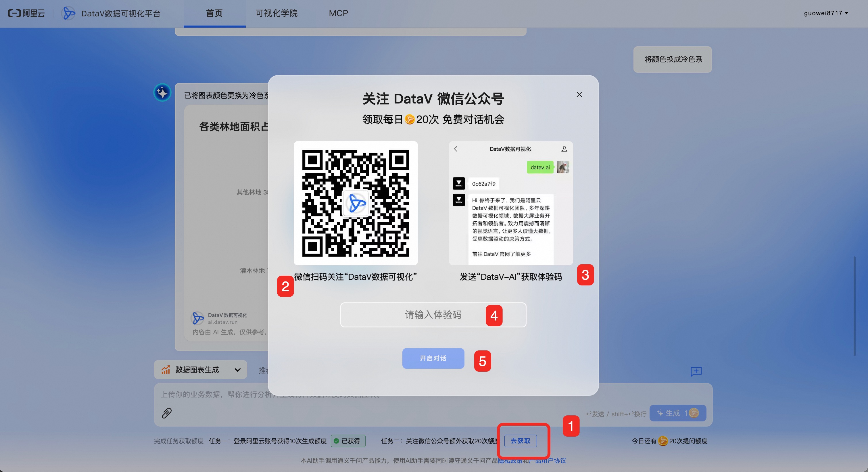Click the 发送“DataV-AI”获取体验码 caption
The image size is (868, 472).
click(x=511, y=277)
